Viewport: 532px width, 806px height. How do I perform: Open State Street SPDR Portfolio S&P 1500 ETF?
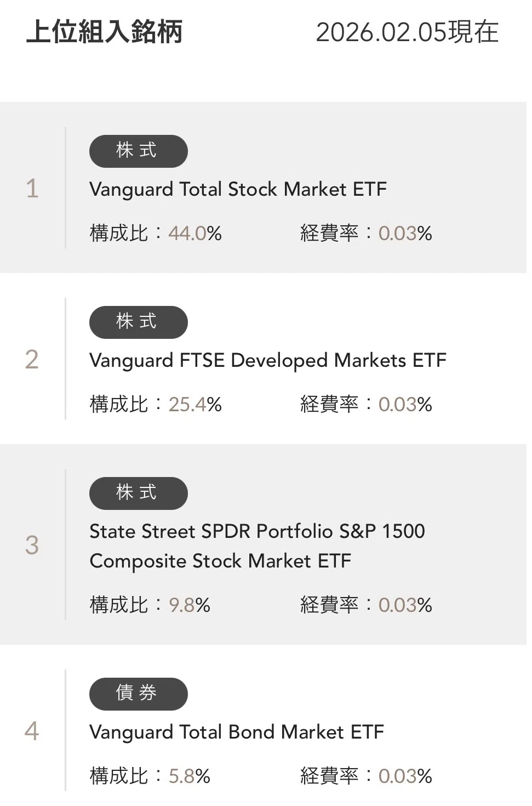[x=257, y=546]
